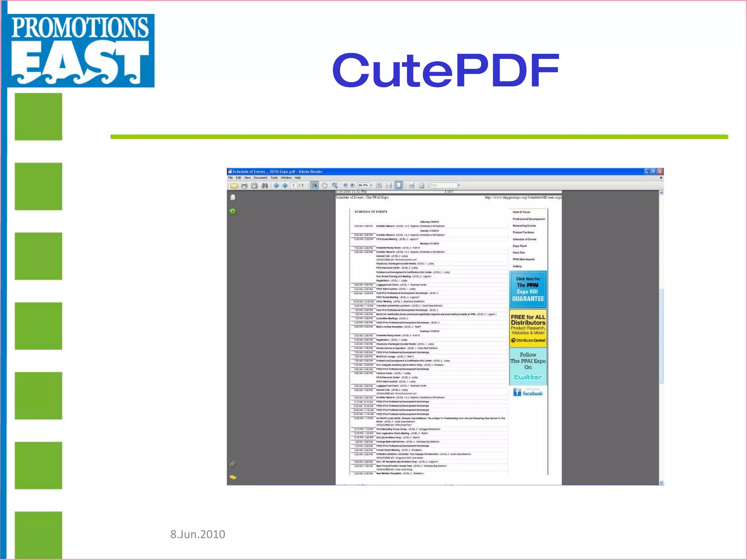Image resolution: width=747 pixels, height=560 pixels.
Task: Click the Expo PlanIt link
Action: [520, 246]
